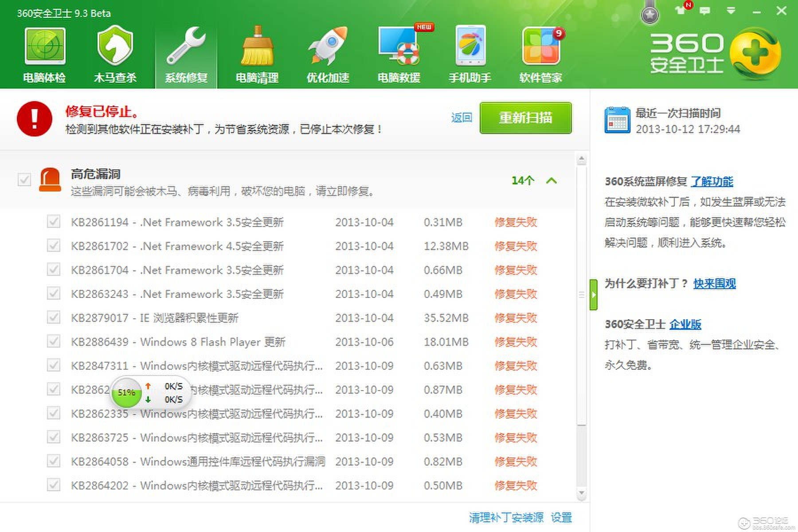798x532 pixels.
Task: Select the 系统修复 wrench icon
Action: click(x=186, y=47)
